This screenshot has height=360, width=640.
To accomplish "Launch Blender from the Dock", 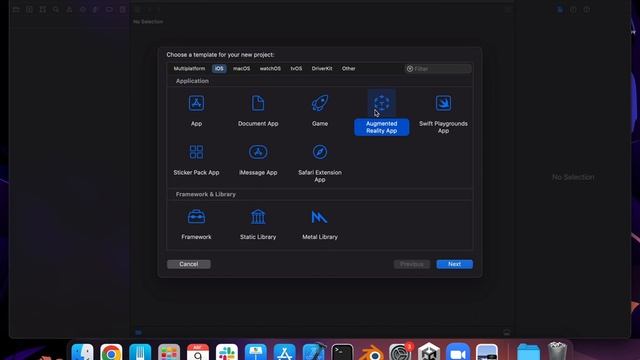I will coord(371,353).
